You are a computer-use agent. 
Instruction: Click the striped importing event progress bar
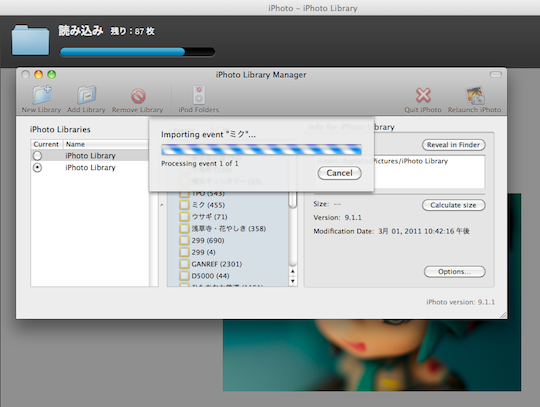click(x=261, y=149)
